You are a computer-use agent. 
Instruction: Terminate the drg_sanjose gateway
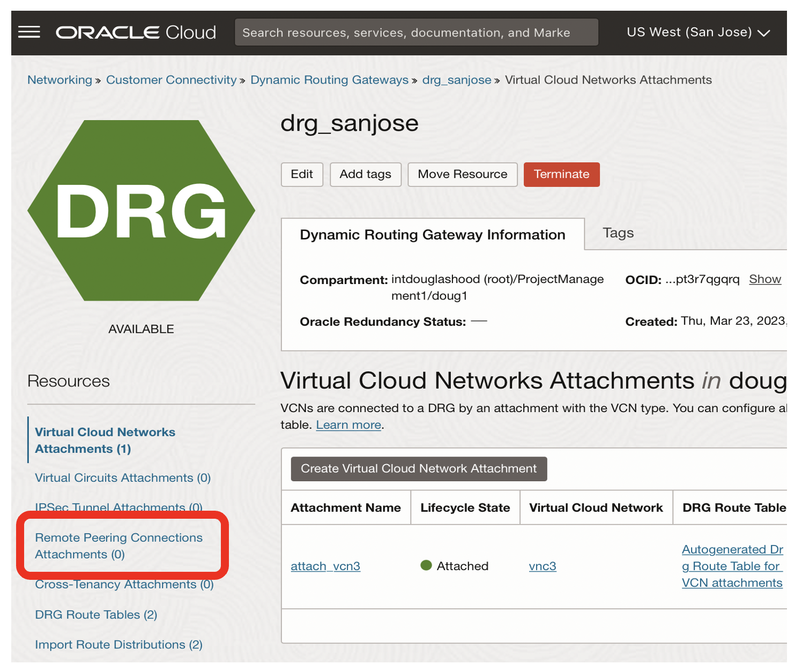[x=561, y=174]
